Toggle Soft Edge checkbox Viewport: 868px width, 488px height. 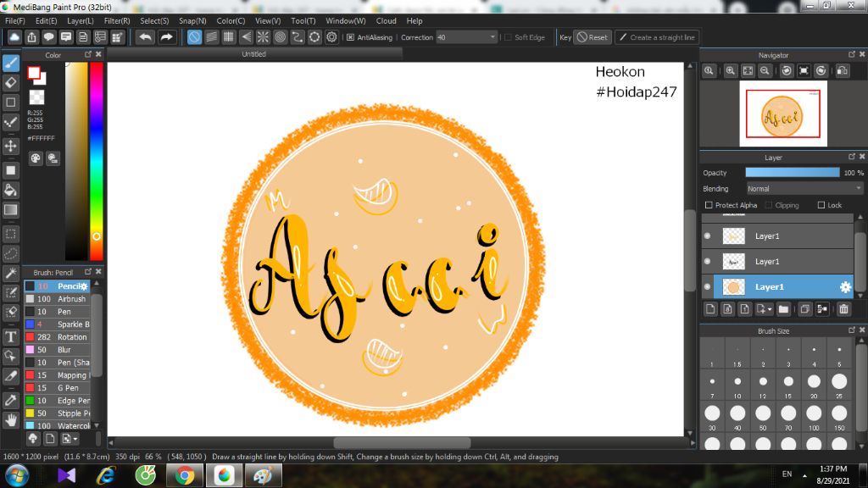(509, 37)
